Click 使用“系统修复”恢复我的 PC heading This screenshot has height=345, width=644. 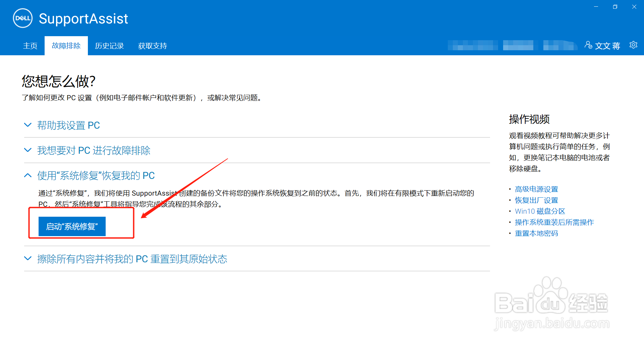[96, 176]
